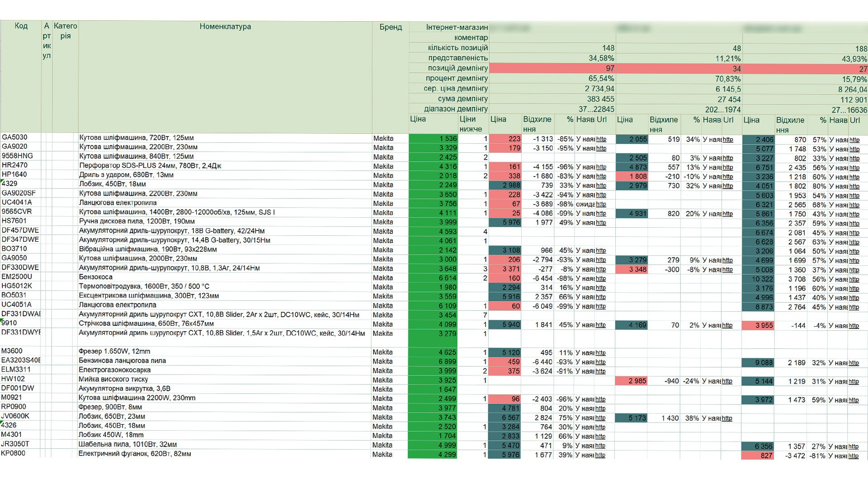This screenshot has width=868, height=488.
Task: Open the http link in M4301 row
Action: (x=600, y=436)
